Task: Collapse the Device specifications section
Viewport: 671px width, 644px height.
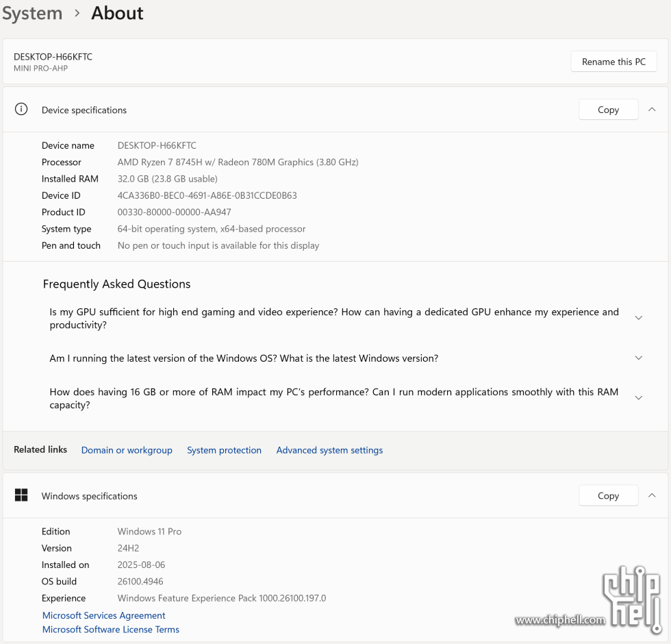Action: [x=652, y=110]
